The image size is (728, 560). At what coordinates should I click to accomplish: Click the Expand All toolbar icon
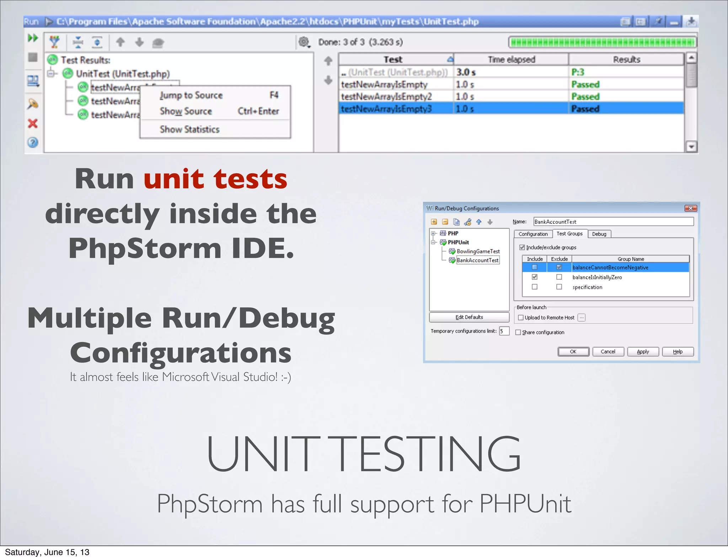pyautogui.click(x=97, y=42)
